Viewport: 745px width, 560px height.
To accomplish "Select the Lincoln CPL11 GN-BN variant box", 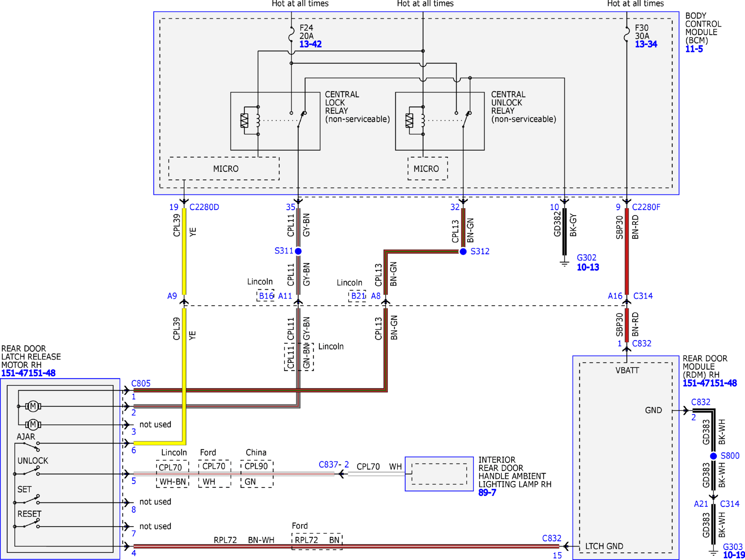I will [299, 357].
